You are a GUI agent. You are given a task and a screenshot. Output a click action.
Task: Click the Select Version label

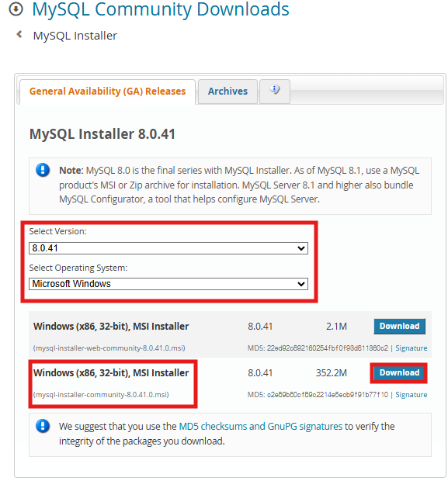pyautogui.click(x=57, y=231)
